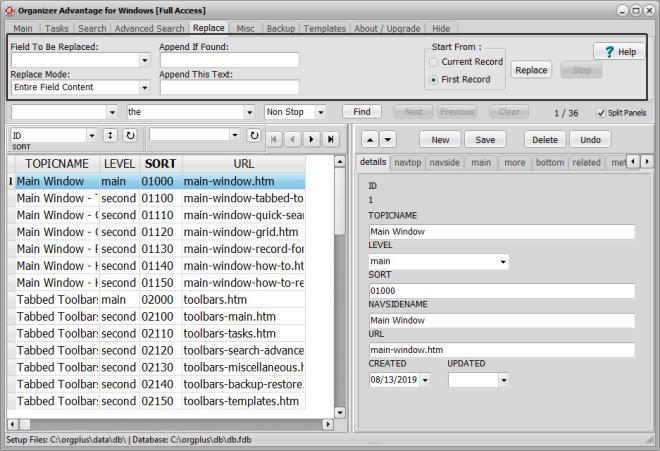Viewport: 660px width, 451px height.
Task: Open the Advanced Search tab
Action: coord(149,29)
